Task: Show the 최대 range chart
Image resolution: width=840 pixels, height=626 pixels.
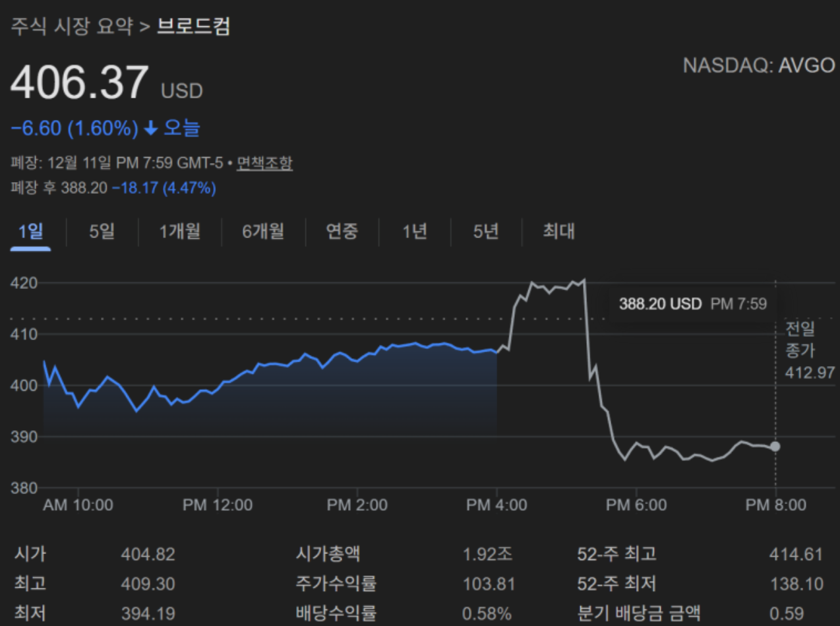Action: click(558, 232)
